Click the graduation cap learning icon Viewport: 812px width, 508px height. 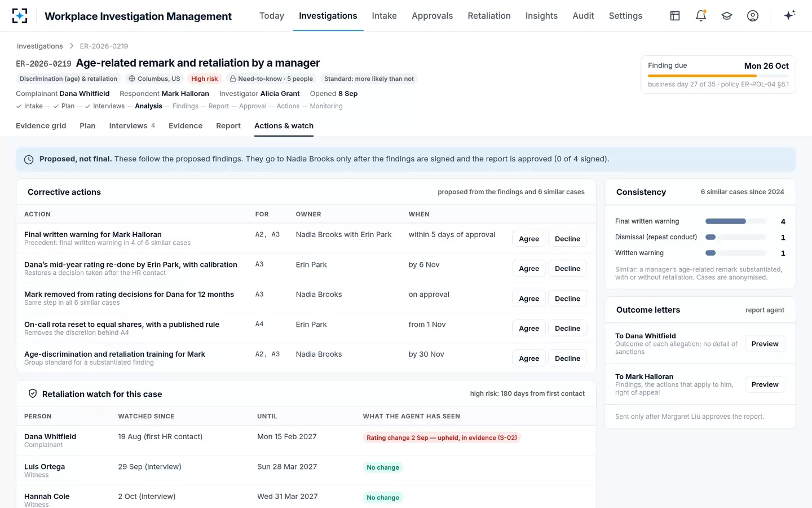[x=727, y=16]
